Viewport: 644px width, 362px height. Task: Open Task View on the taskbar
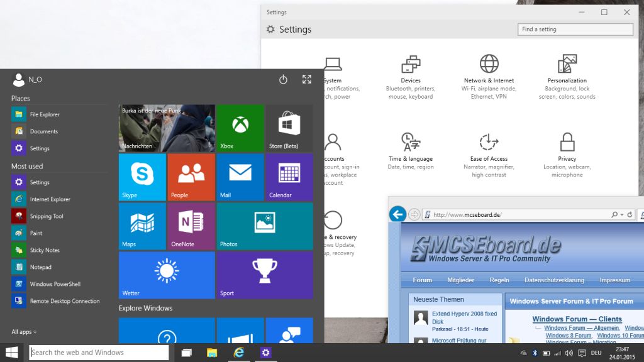[186, 353]
